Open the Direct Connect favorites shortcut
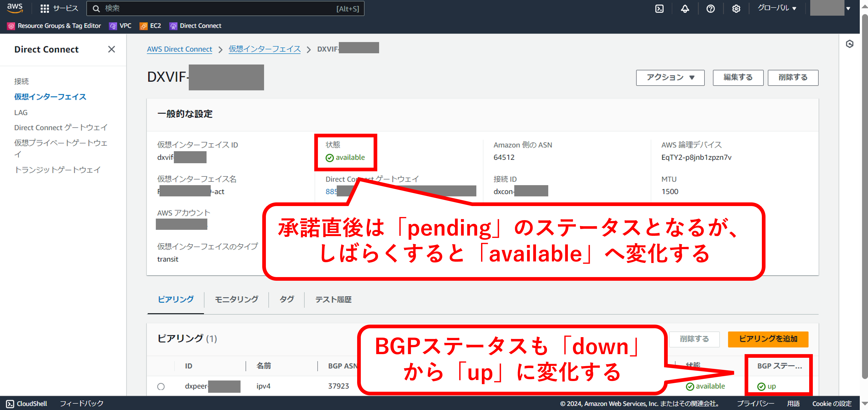Screen dimensions: 868x410 196,26
